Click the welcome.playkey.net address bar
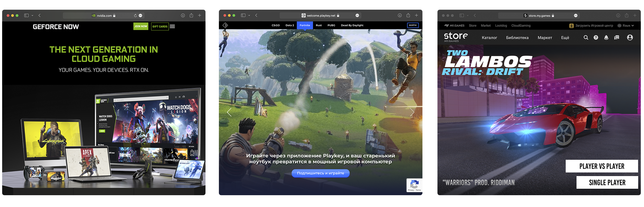 pos(320,16)
